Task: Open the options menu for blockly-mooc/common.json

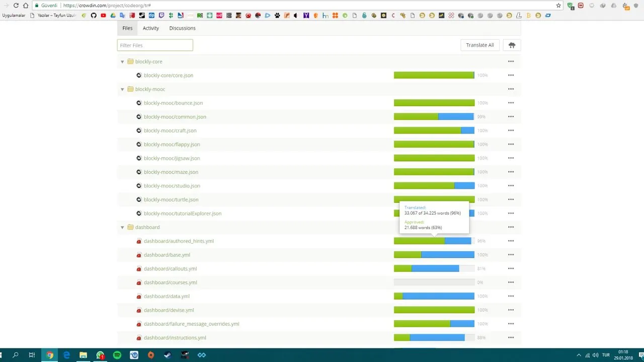Action: (511, 117)
